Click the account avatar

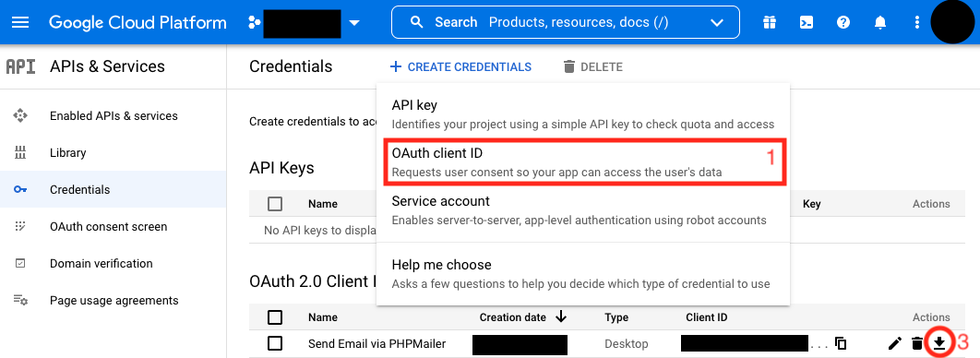click(954, 22)
